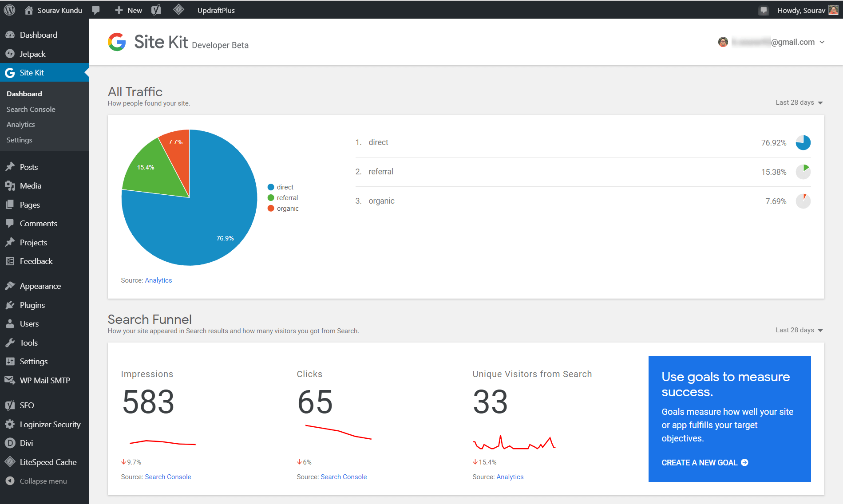The width and height of the screenshot is (843, 504).
Task: Click the WordPress logo icon in admin bar
Action: click(10, 10)
